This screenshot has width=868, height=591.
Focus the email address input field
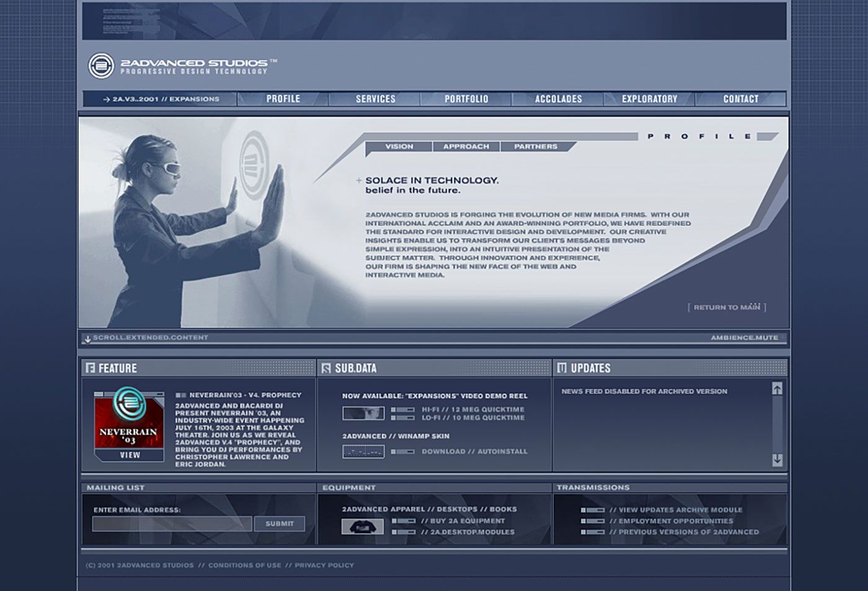(x=172, y=523)
